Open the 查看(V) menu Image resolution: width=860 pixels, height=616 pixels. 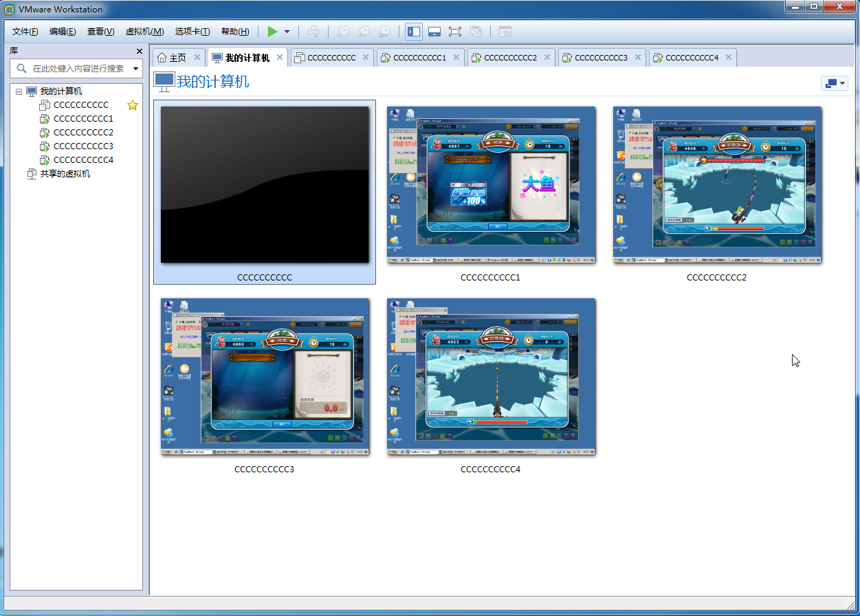(100, 32)
